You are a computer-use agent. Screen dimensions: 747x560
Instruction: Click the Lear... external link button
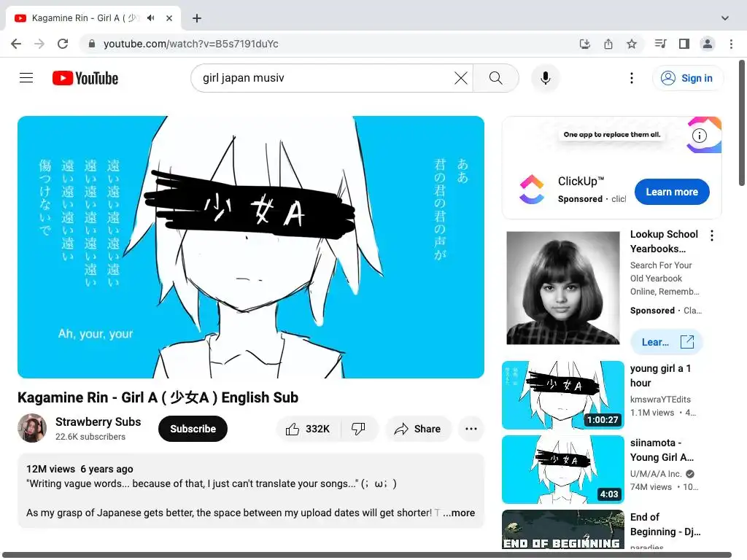pyautogui.click(x=667, y=342)
